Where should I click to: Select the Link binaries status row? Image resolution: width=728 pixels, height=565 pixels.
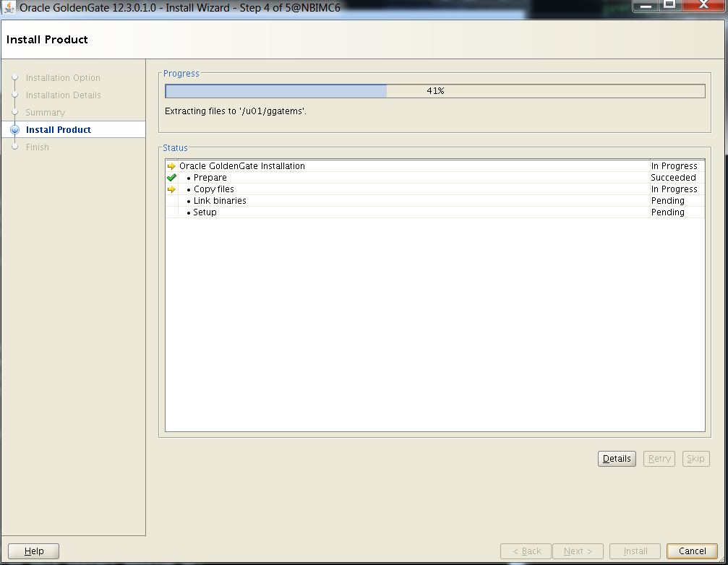(220, 201)
